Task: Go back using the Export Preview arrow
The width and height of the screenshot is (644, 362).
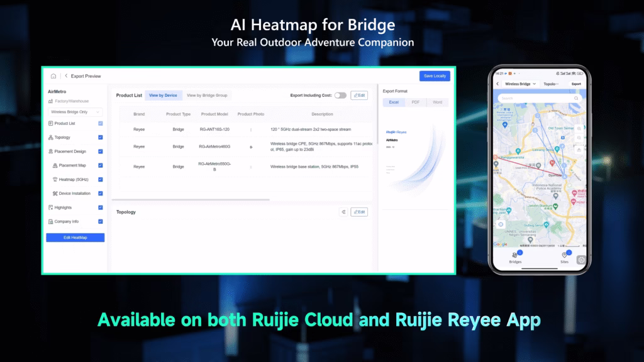Action: [x=66, y=76]
